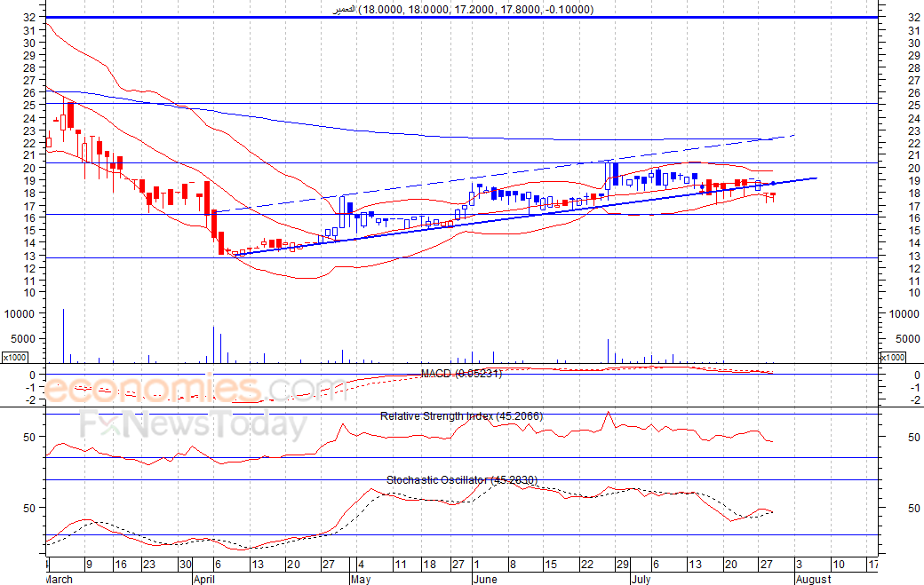This screenshot has width=924, height=585.
Task: Click the Relative Strength Index label
Action: click(x=461, y=415)
